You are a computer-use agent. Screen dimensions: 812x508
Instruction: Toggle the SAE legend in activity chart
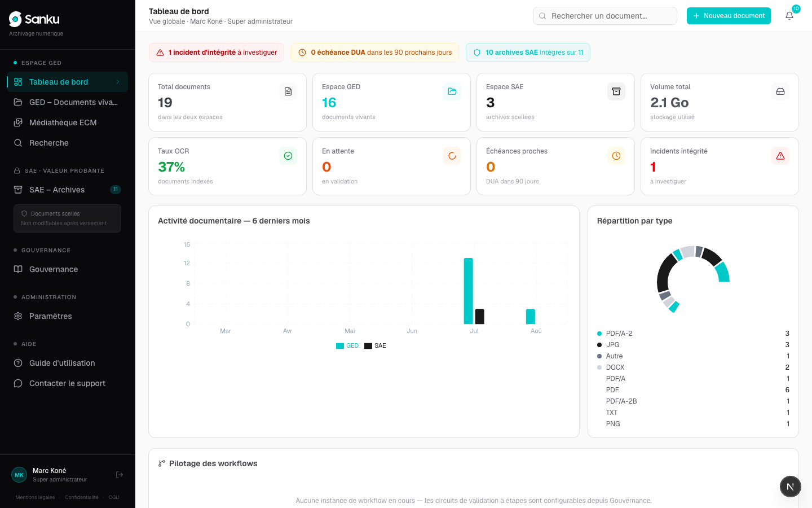point(376,345)
